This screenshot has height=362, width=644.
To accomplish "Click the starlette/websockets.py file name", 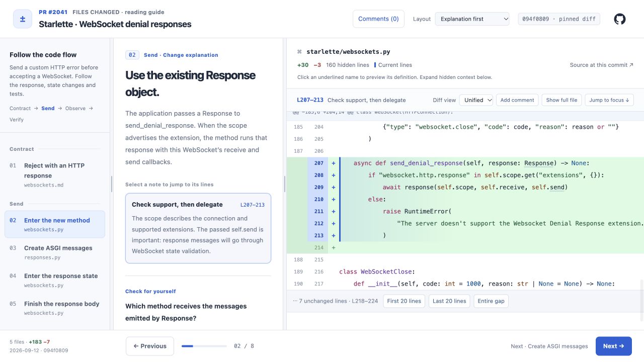I will (348, 52).
